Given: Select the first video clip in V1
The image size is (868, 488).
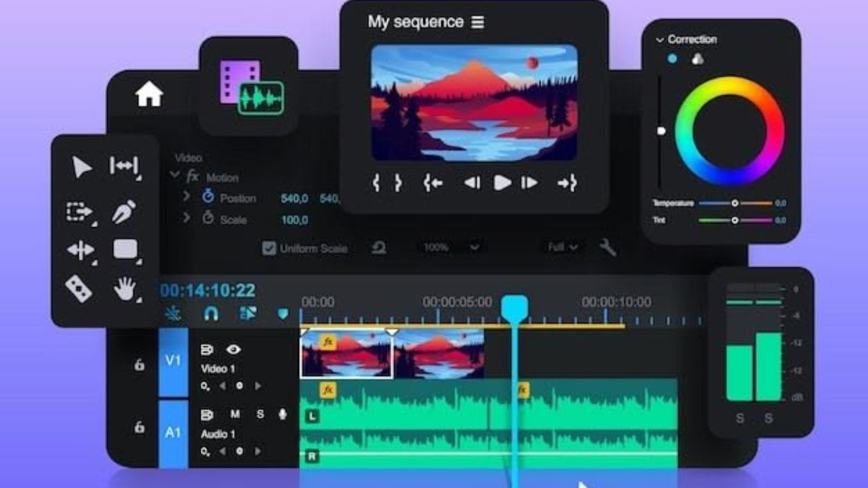Looking at the screenshot, I should tap(347, 354).
